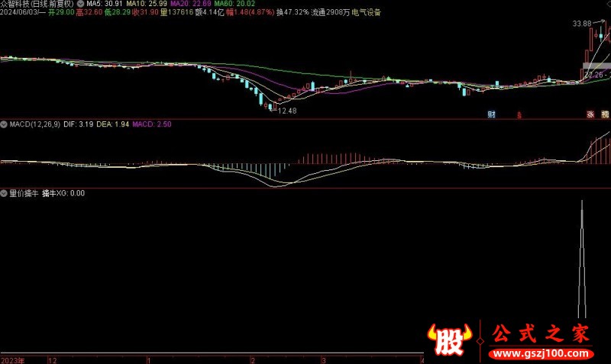Click the 擒牛XG: 0.00 value

click(63, 193)
